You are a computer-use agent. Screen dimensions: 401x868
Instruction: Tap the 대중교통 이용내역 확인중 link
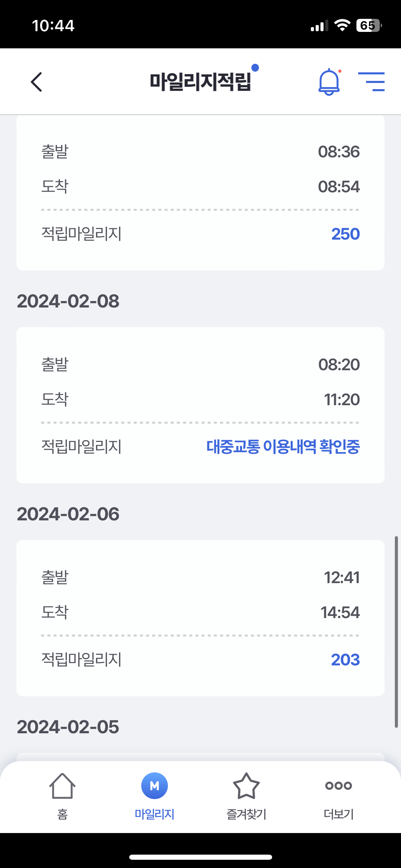283,447
